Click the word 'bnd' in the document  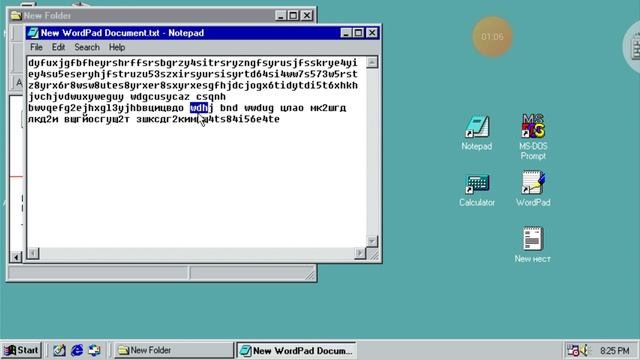click(x=229, y=108)
